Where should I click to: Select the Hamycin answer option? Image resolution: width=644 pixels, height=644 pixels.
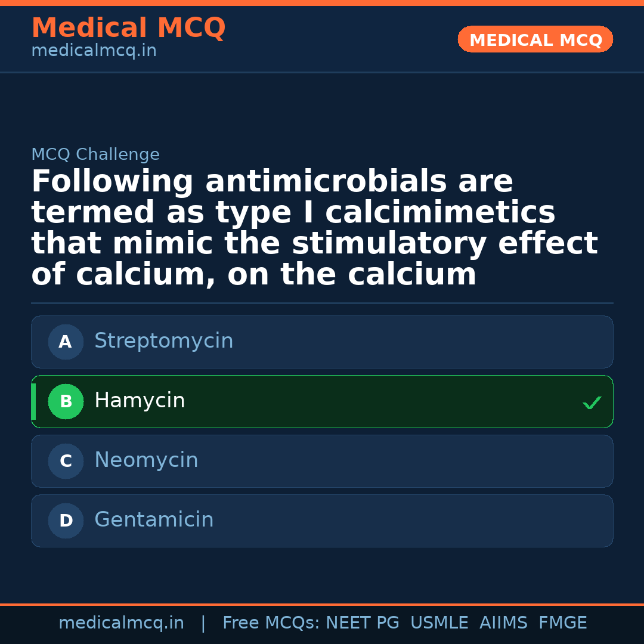coord(322,401)
